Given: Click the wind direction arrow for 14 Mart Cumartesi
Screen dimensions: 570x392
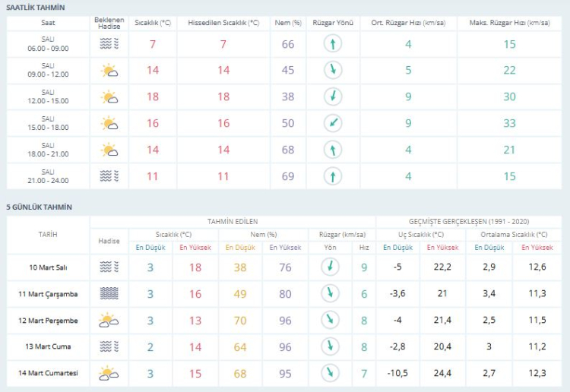Looking at the screenshot, I should point(330,373).
